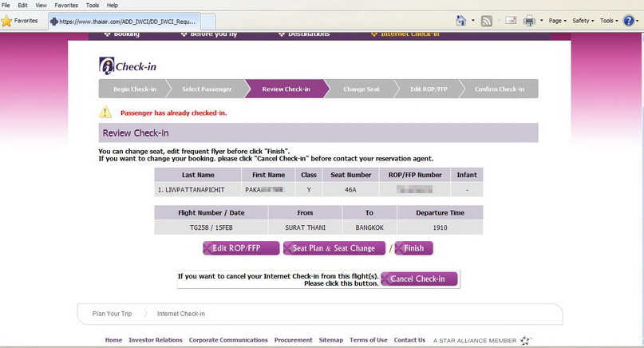Screen dimensions: 644x348
Task: Click the BANGKOK destination cell
Action: [x=369, y=227]
